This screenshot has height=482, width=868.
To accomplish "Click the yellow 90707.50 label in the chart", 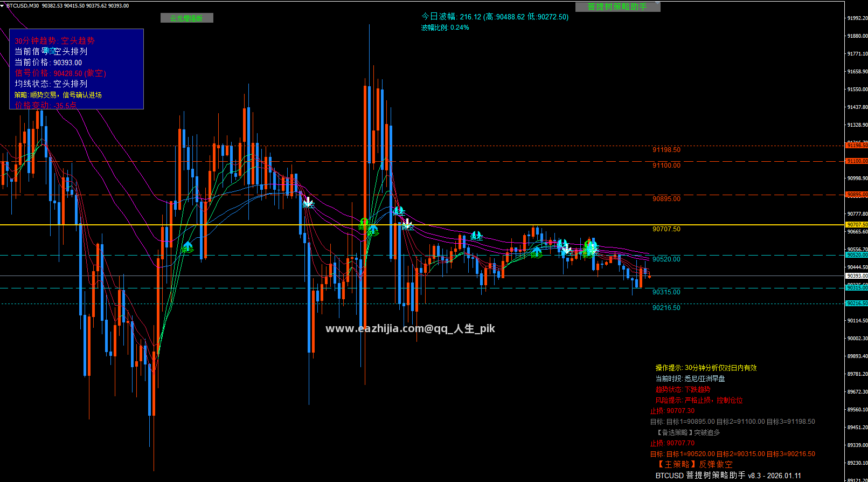I will [666, 229].
